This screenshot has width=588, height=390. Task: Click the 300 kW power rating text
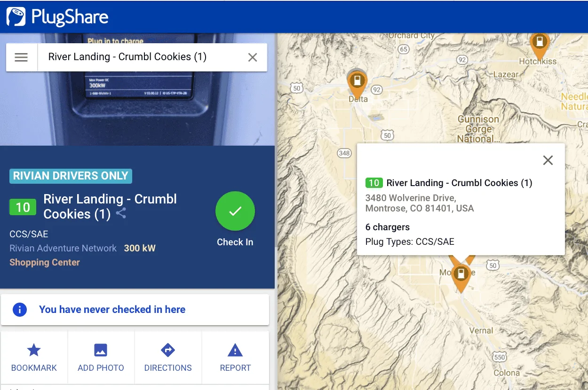click(x=140, y=248)
